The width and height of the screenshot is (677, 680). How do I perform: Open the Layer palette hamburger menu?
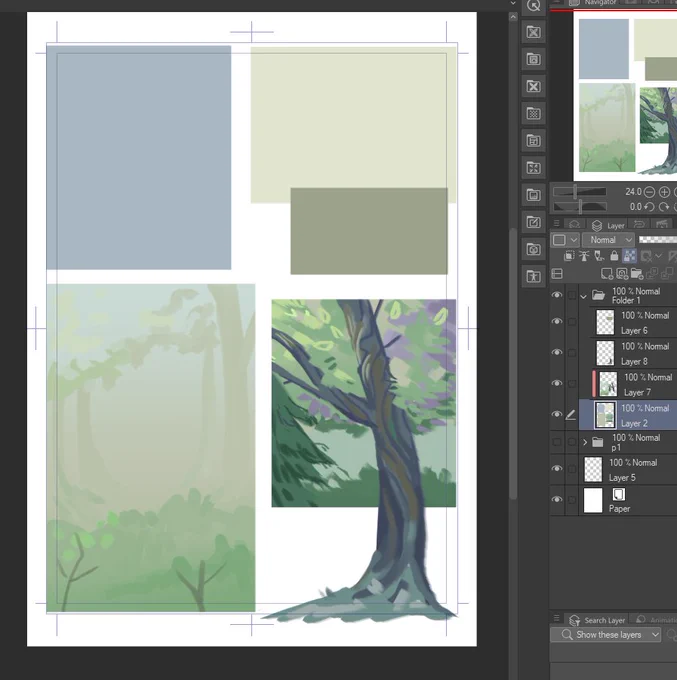click(x=557, y=223)
